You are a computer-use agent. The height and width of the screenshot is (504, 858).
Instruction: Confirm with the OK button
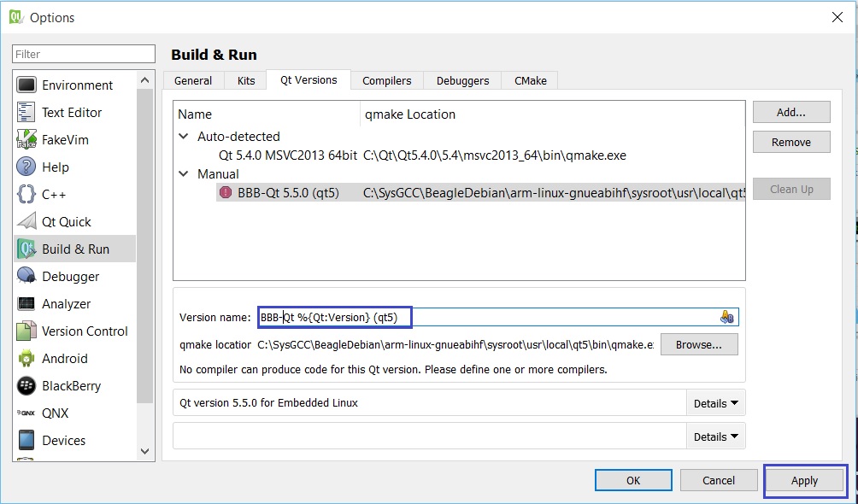(633, 480)
